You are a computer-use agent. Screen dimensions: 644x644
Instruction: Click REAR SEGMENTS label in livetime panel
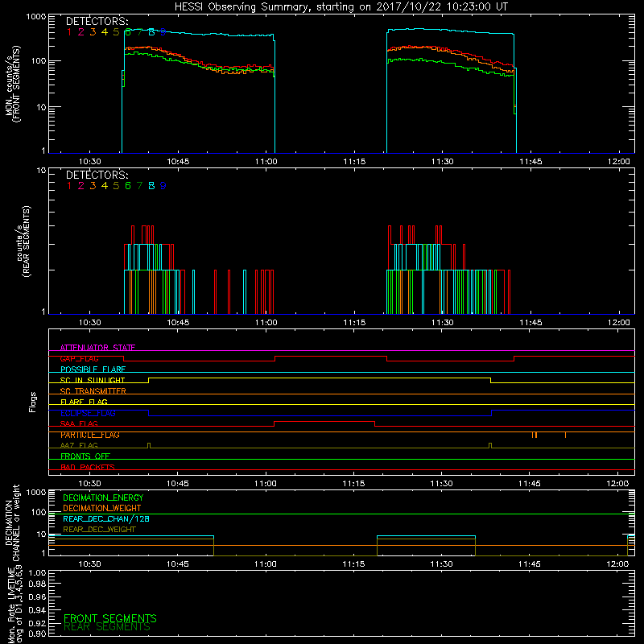click(107, 627)
